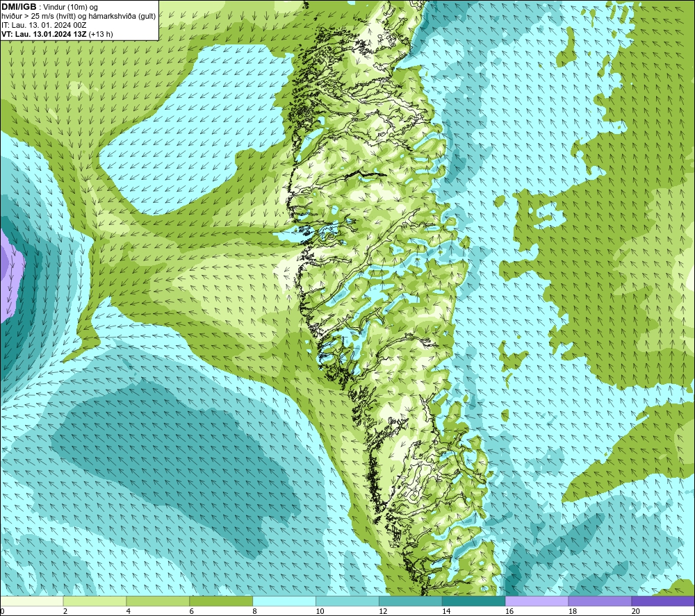This screenshot has height=616, width=695.
Task: Click the dark teal 14–16 m/s legend swatch
Action: click(473, 601)
